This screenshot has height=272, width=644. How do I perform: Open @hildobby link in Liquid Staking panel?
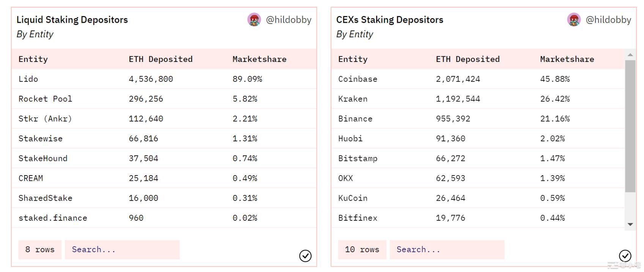click(288, 20)
